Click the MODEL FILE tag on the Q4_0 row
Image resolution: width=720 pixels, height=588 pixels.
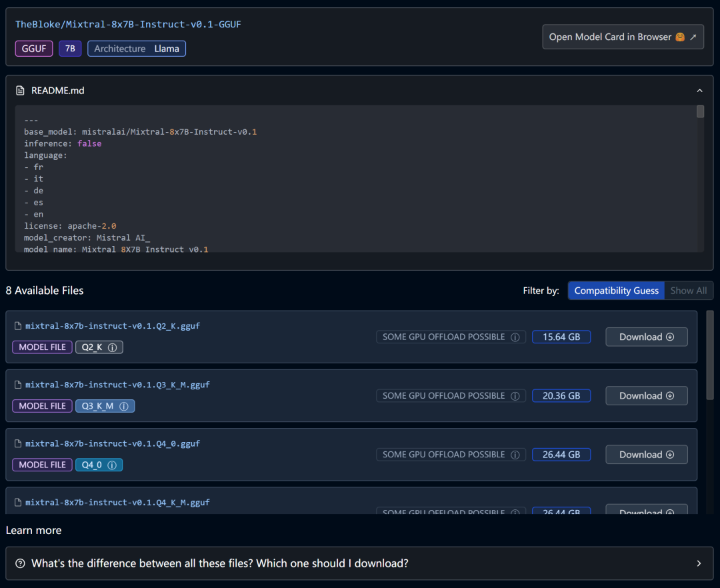42,465
